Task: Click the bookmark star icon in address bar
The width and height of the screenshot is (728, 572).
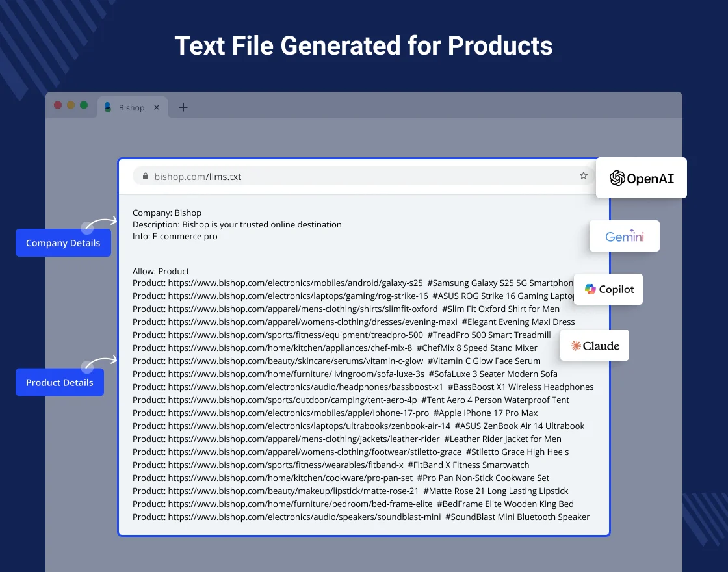Action: 583,175
